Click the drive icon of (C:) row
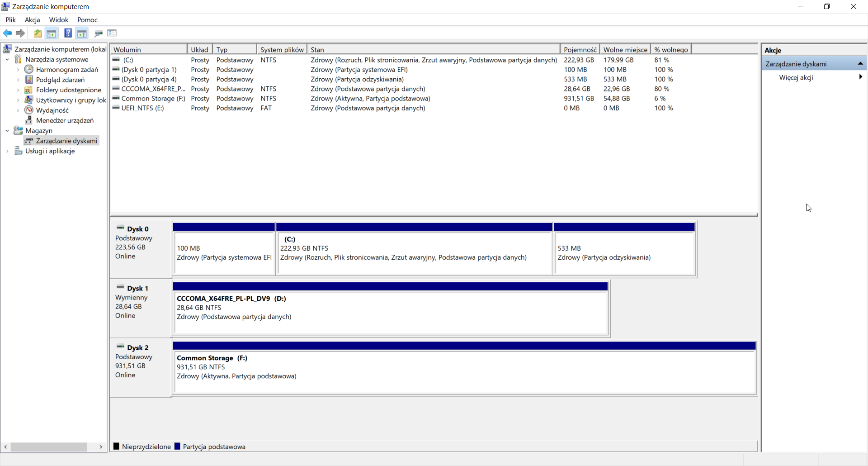The height and width of the screenshot is (466, 868). point(116,59)
